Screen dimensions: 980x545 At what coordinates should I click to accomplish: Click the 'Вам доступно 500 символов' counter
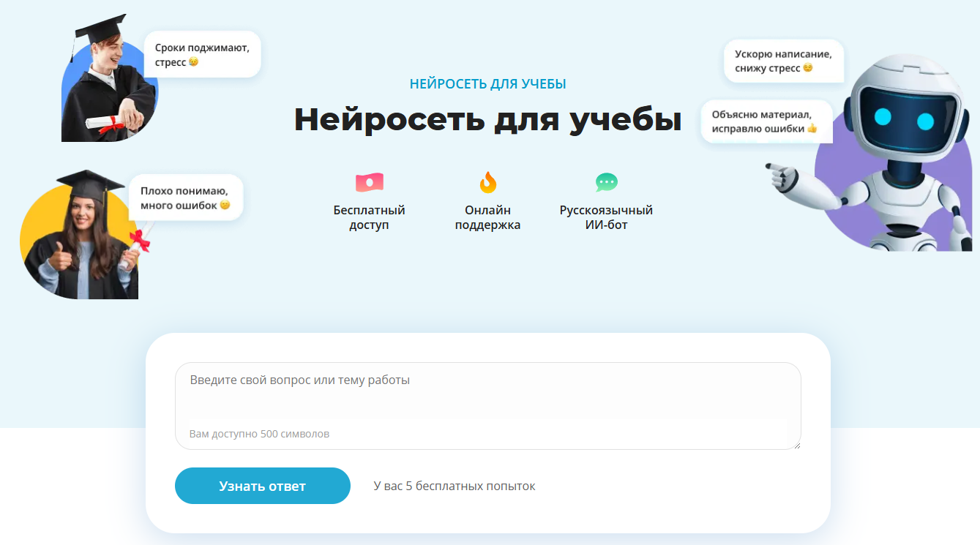click(259, 434)
